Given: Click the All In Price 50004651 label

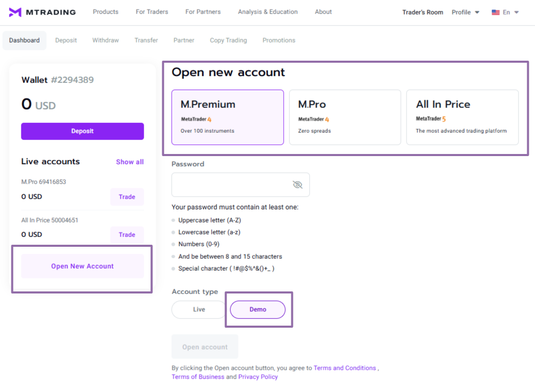Looking at the screenshot, I should pyautogui.click(x=50, y=220).
